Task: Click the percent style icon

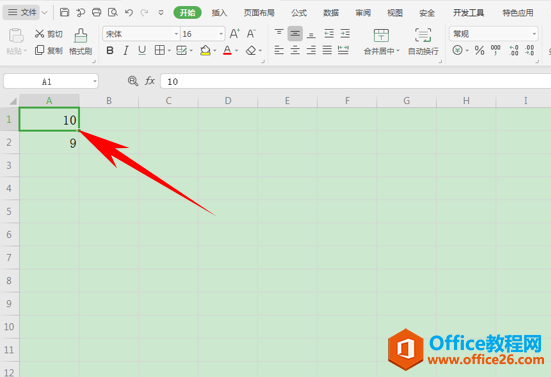Action: click(479, 51)
